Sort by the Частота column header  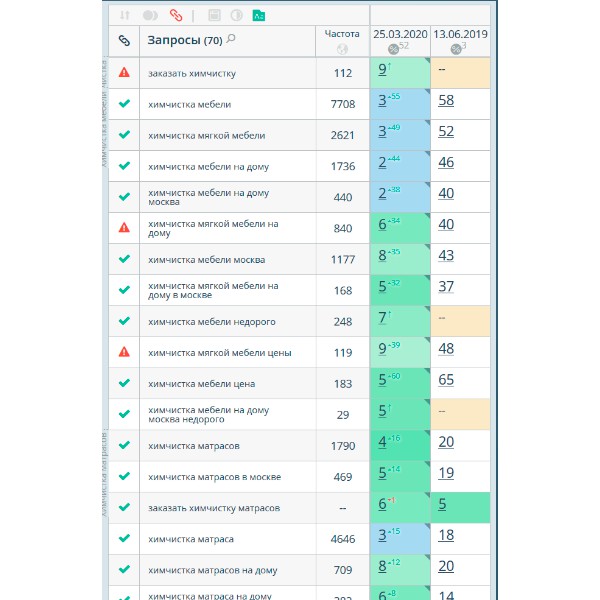(342, 34)
